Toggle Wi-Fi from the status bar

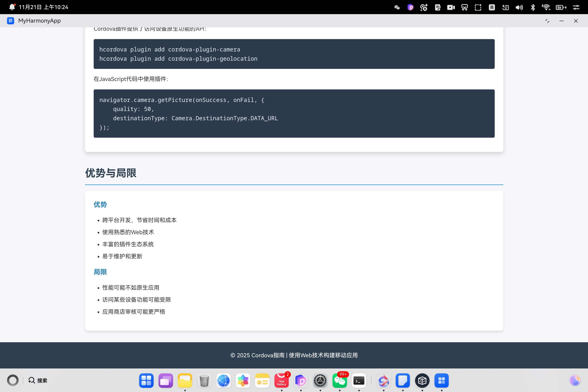(546, 7)
